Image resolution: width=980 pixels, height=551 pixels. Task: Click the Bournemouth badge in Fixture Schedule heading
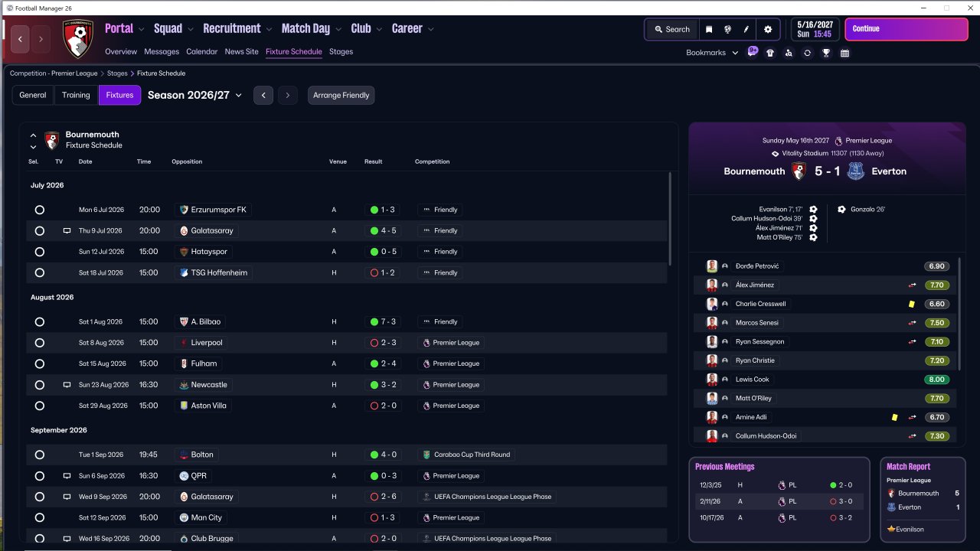tap(52, 140)
